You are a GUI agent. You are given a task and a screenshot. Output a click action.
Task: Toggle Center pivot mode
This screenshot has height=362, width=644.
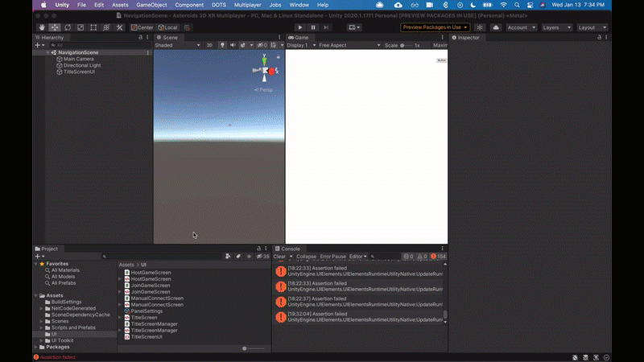coord(142,27)
